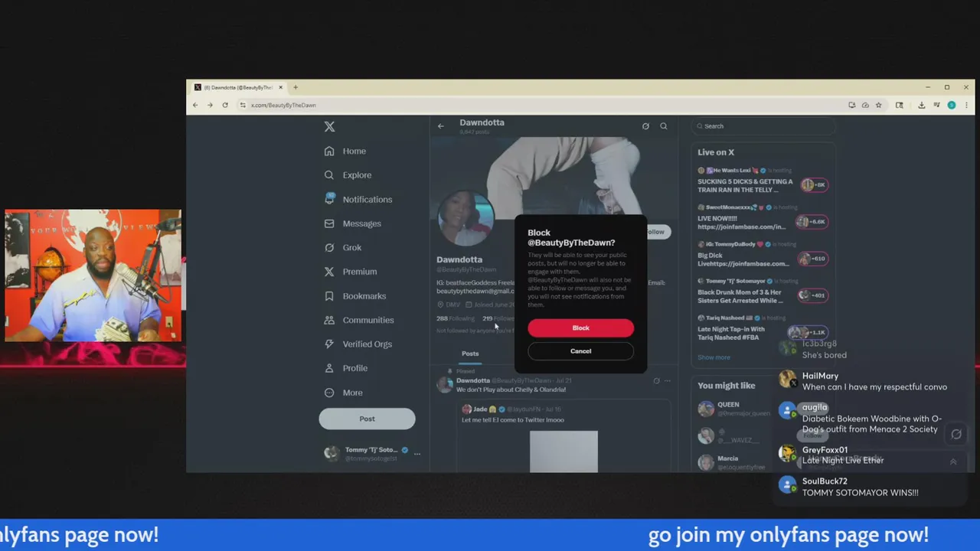Viewport: 980px width, 551px height.
Task: Click the X logo icon
Action: [x=329, y=126]
